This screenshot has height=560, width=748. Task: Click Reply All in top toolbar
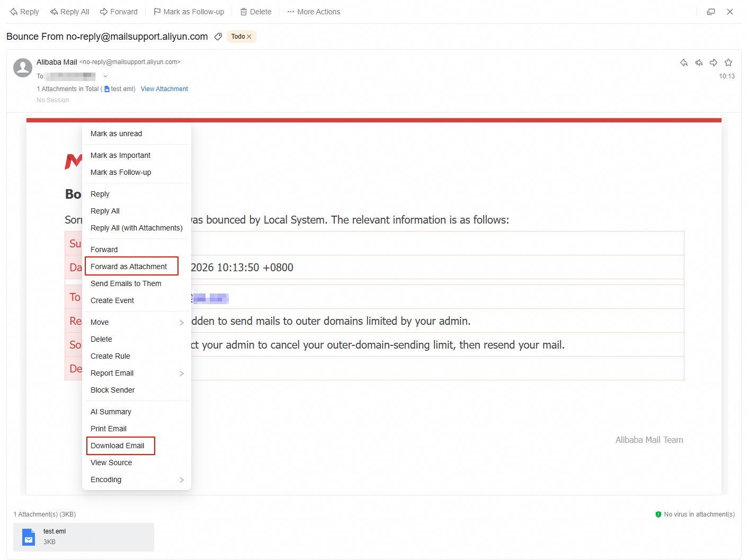69,12
